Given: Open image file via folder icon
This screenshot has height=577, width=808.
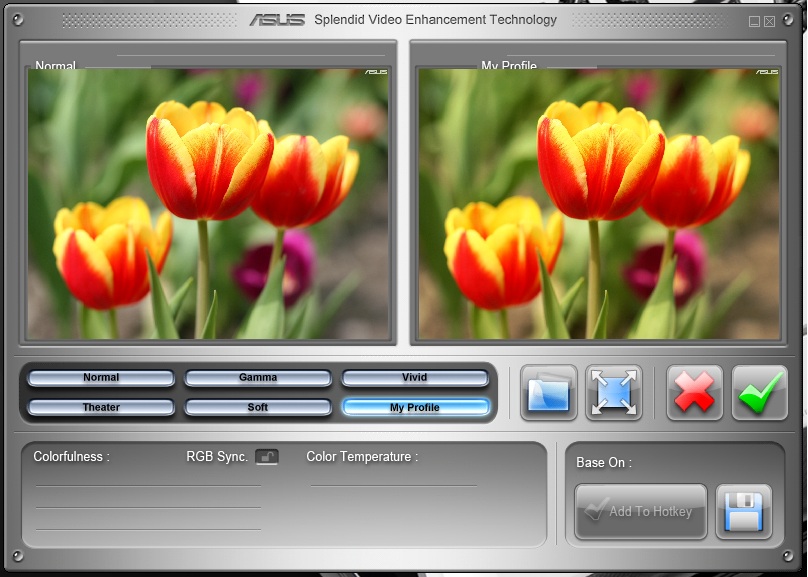Looking at the screenshot, I should (x=549, y=393).
